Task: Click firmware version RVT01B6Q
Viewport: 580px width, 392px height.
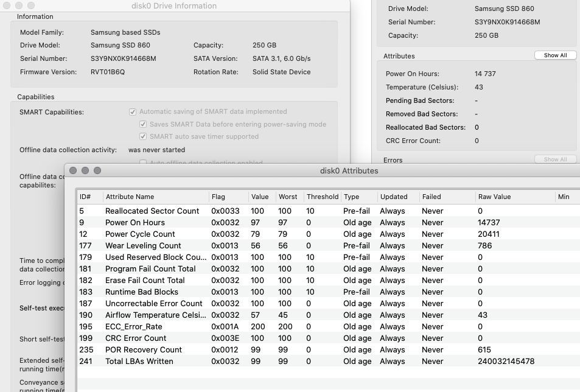Action: click(x=108, y=72)
